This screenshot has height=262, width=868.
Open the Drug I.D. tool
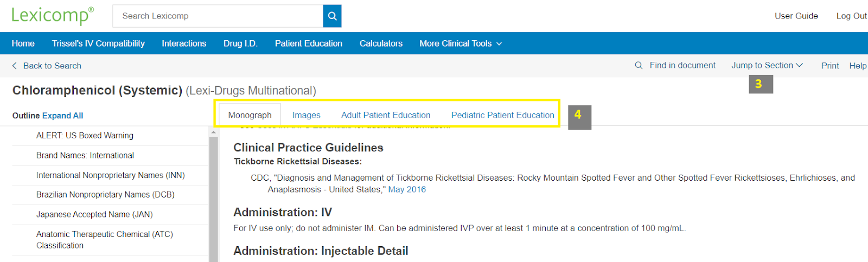pyautogui.click(x=240, y=43)
